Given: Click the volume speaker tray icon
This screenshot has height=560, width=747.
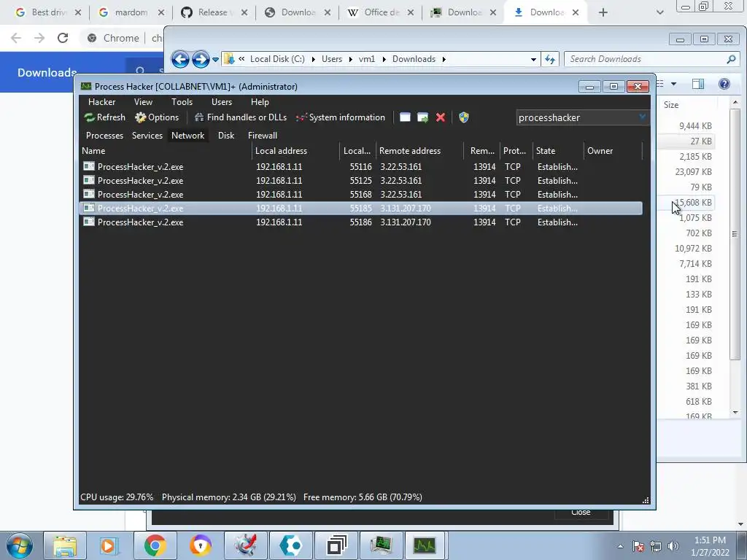Looking at the screenshot, I should coord(673,546).
